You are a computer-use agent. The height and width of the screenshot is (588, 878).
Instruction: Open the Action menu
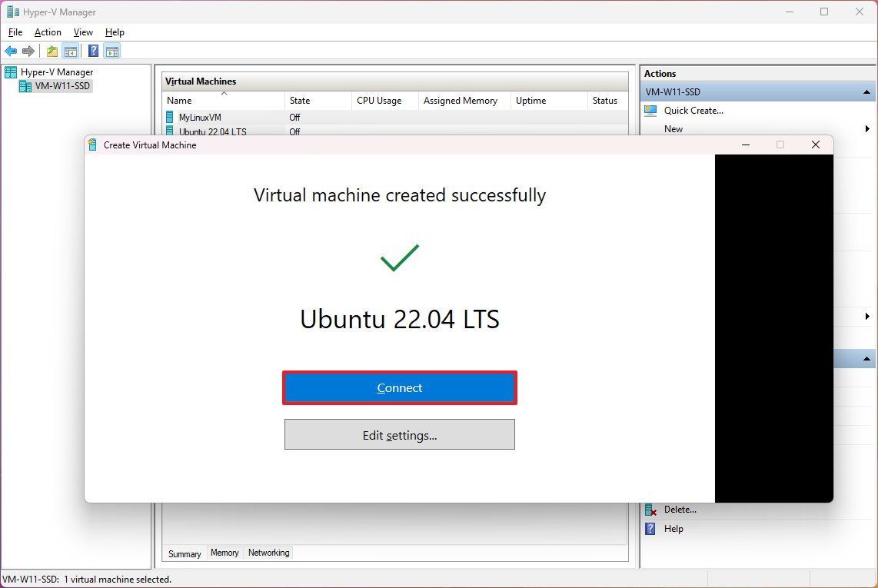pos(47,32)
